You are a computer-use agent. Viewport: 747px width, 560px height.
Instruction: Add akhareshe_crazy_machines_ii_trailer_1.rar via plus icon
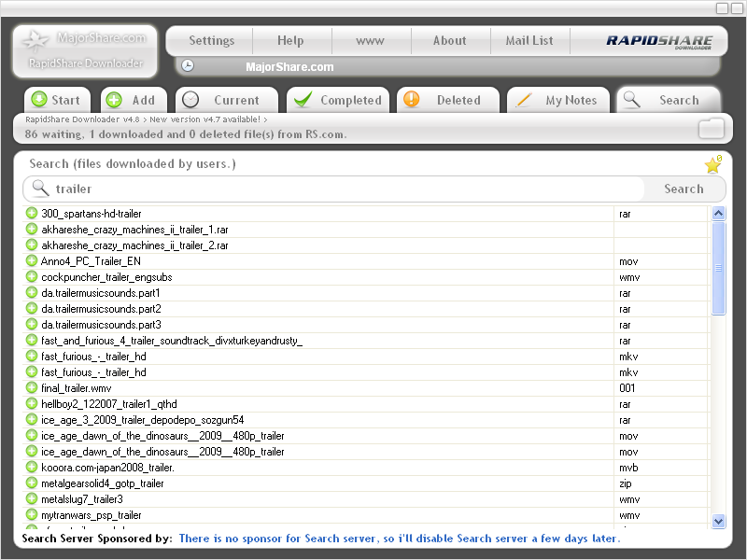click(32, 229)
